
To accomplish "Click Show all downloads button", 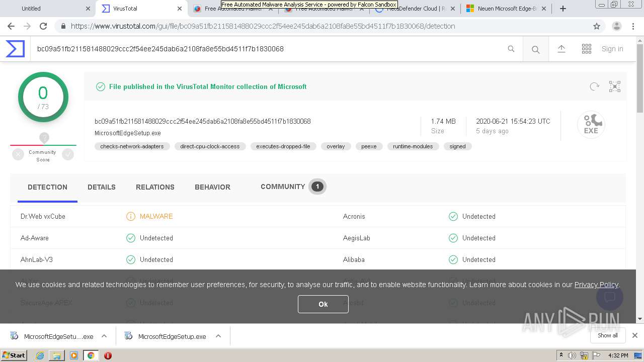I will (x=608, y=335).
